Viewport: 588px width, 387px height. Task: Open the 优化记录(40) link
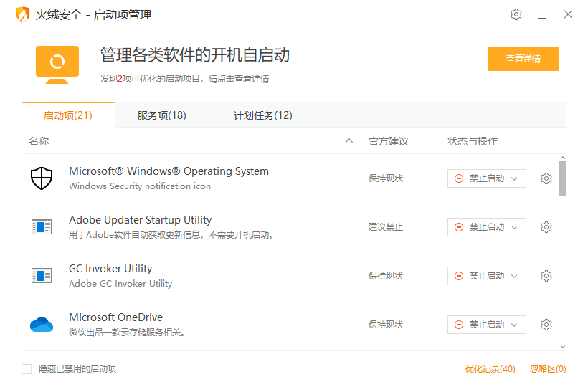point(490,369)
